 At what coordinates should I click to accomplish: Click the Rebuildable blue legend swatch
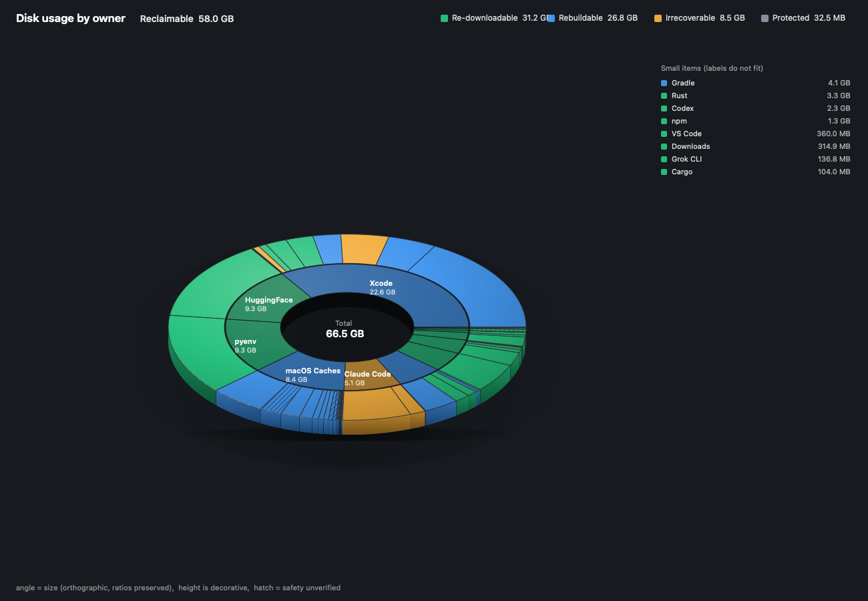pos(551,18)
